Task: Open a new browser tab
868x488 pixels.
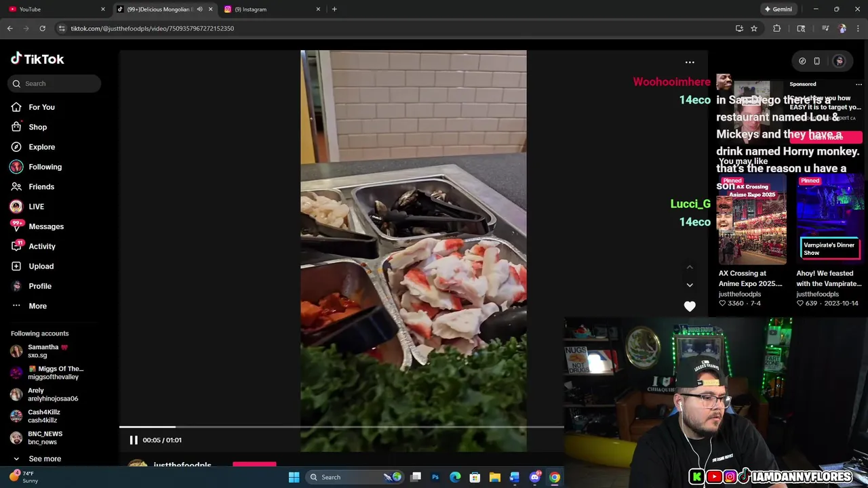Action: [x=334, y=9]
